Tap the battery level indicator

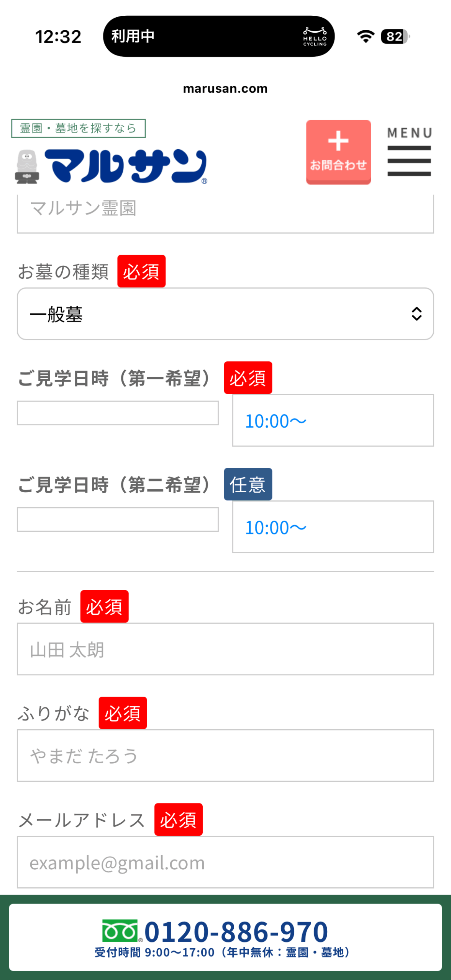(x=395, y=37)
